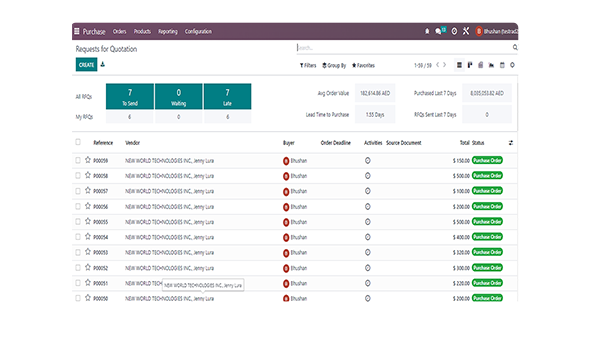Tick the checkbox for row P00056

click(78, 206)
